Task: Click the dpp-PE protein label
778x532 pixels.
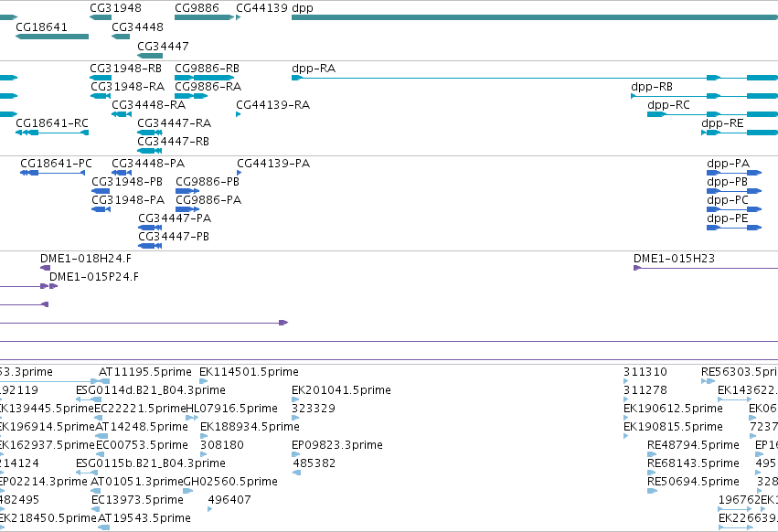Action: (x=728, y=218)
